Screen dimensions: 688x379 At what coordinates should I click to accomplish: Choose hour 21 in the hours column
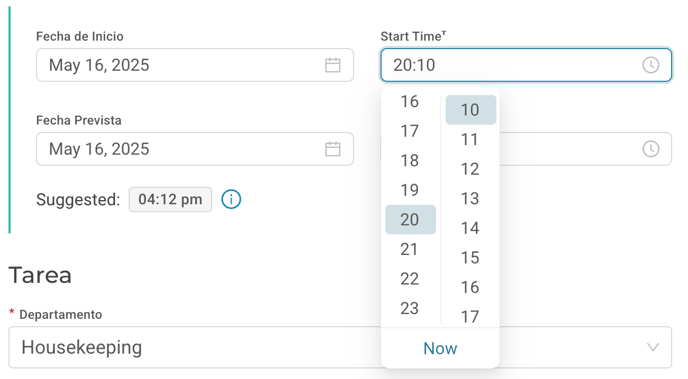click(410, 249)
